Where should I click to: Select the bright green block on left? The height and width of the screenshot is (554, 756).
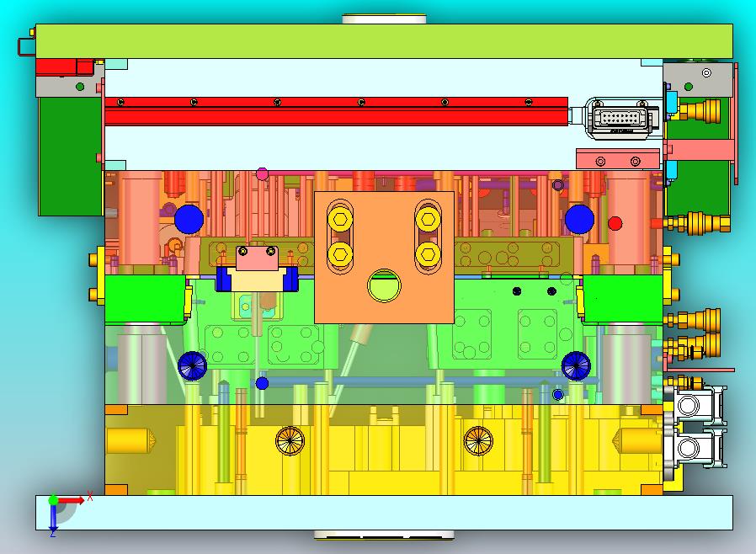pos(145,298)
